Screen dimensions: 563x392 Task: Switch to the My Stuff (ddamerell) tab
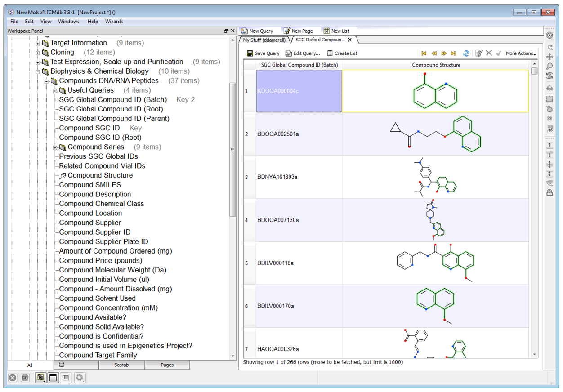264,40
